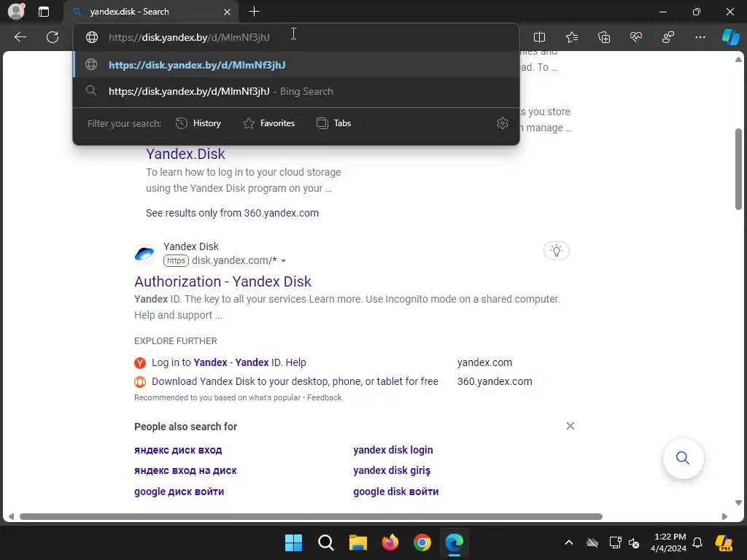Image resolution: width=747 pixels, height=560 pixels.
Task: Click the Edge taskbar icon
Action: [454, 542]
